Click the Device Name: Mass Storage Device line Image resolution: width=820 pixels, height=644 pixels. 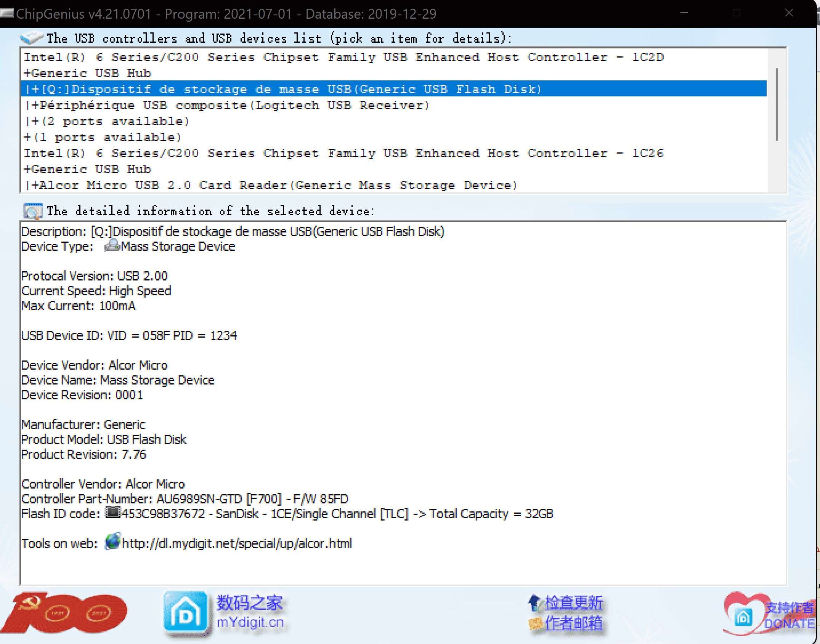click(118, 380)
